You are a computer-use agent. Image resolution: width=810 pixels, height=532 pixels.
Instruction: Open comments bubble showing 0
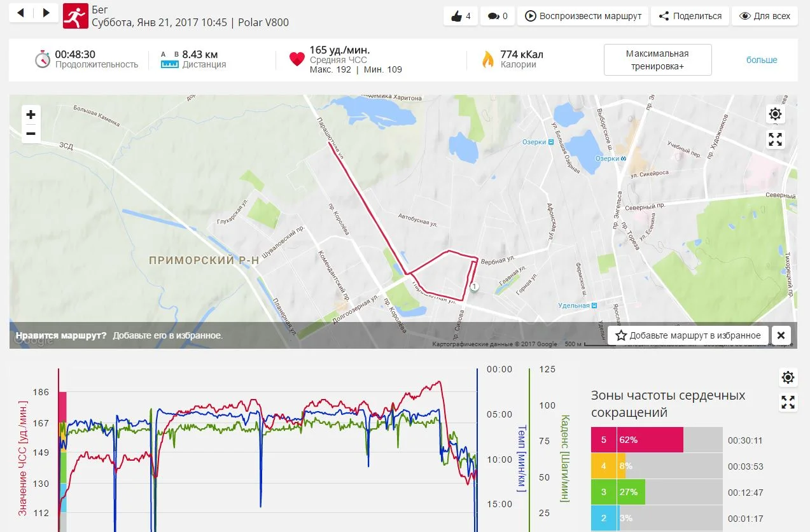pyautogui.click(x=497, y=16)
